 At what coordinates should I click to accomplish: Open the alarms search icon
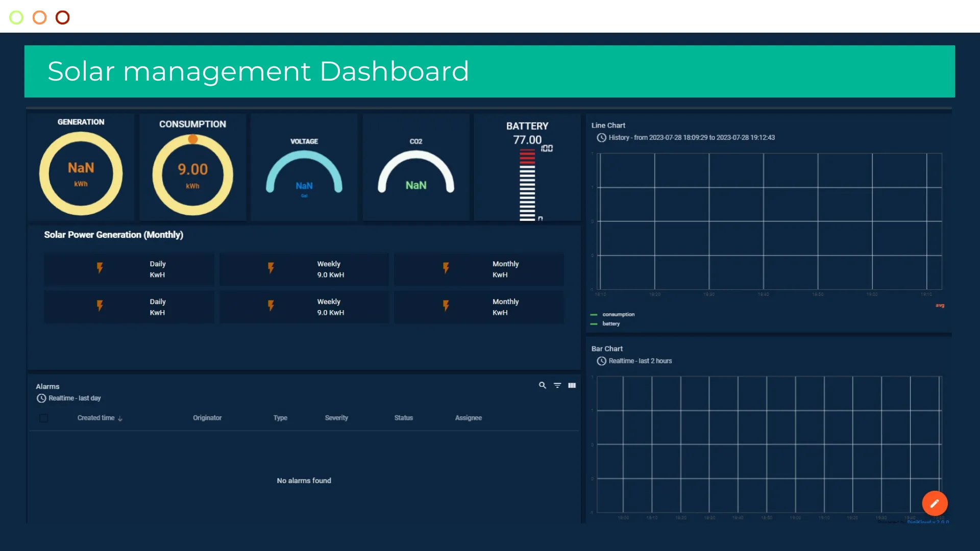(x=543, y=385)
